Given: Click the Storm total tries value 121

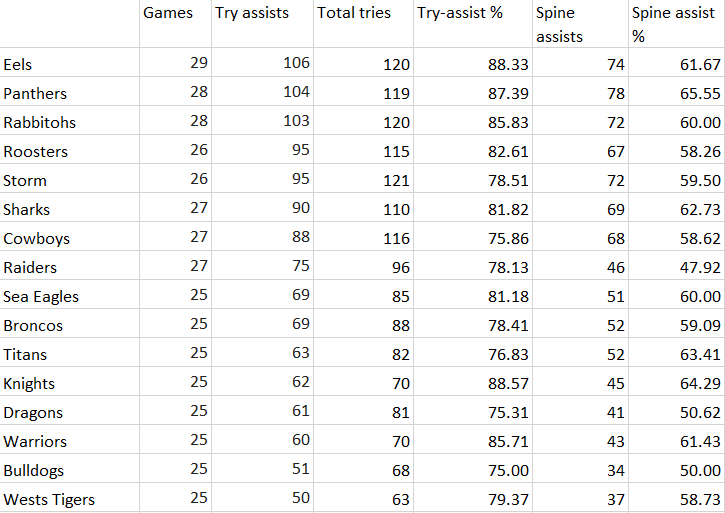Looking at the screenshot, I should [x=397, y=181].
